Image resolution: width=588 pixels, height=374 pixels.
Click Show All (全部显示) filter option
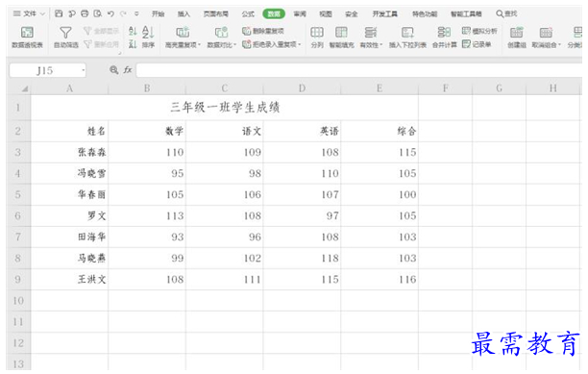pos(101,31)
